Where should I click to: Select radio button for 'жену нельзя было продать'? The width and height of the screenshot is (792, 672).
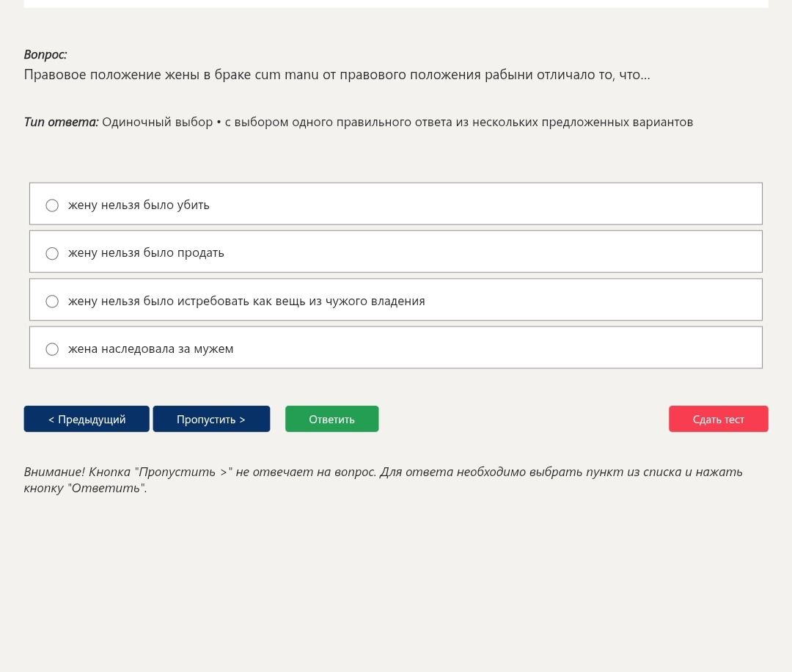click(x=52, y=253)
